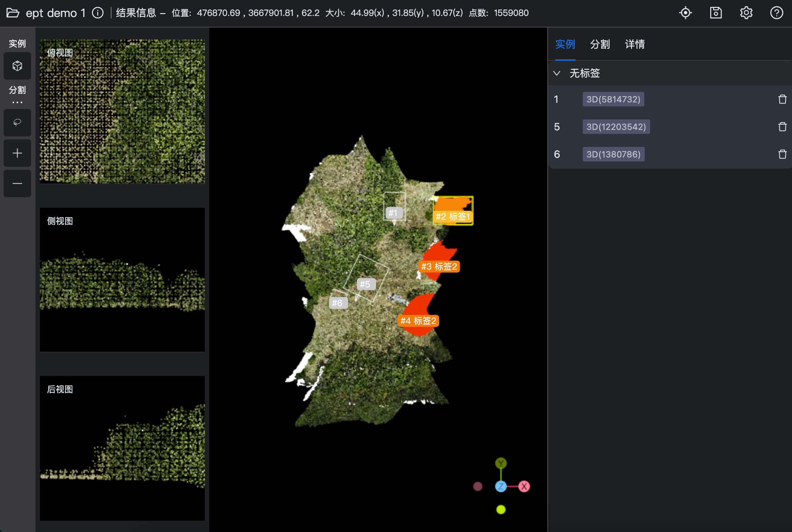Screen dimensions: 792x532
Task: Click the red X axis gizmo handle
Action: coord(524,486)
